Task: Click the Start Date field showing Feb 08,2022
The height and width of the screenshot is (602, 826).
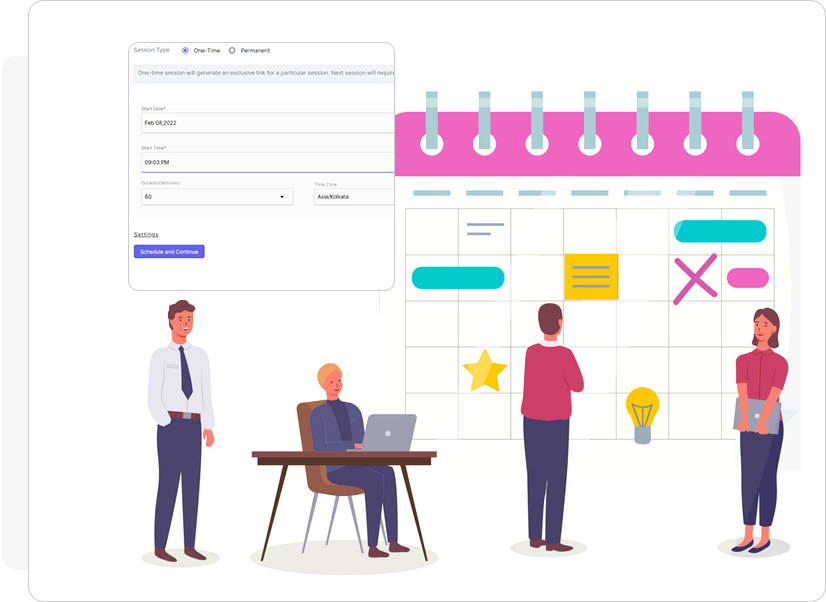Action: (266, 123)
